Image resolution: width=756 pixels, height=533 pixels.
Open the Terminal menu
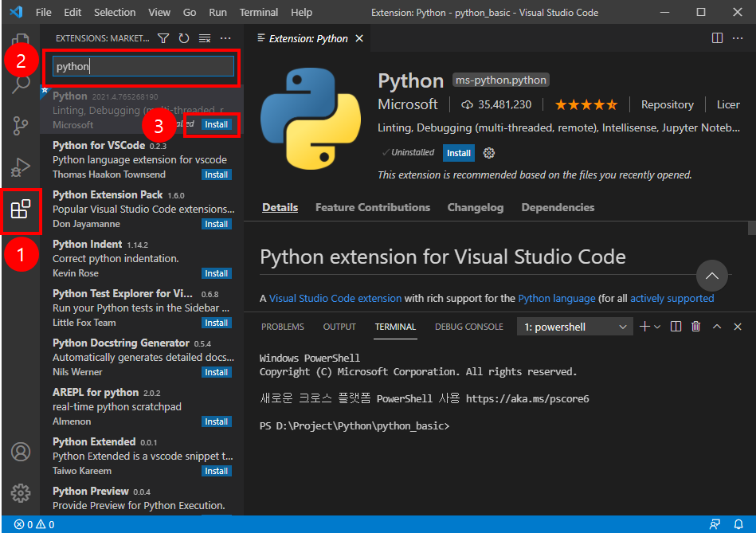tap(259, 12)
